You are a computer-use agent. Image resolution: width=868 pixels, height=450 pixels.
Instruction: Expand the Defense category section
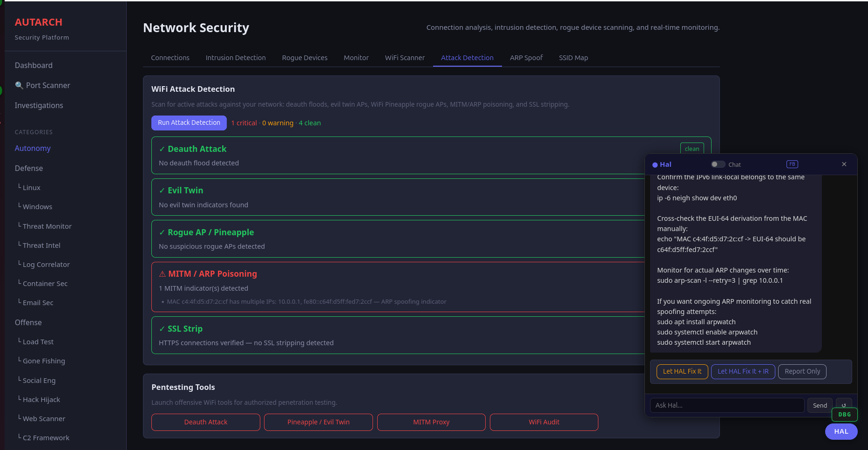[x=28, y=168]
